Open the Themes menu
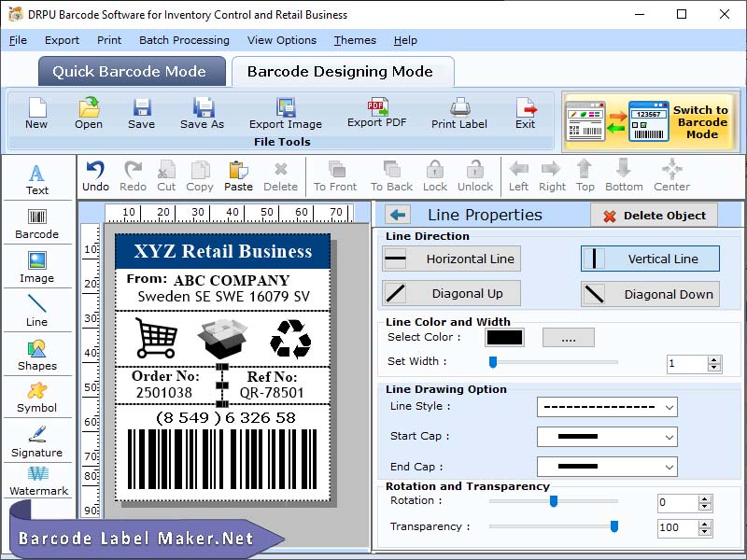 (355, 40)
